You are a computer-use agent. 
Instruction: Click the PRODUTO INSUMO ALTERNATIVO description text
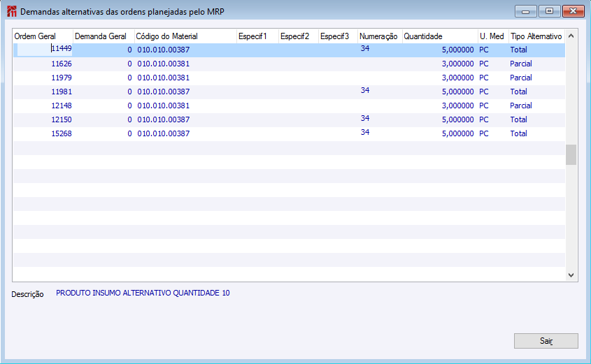143,293
